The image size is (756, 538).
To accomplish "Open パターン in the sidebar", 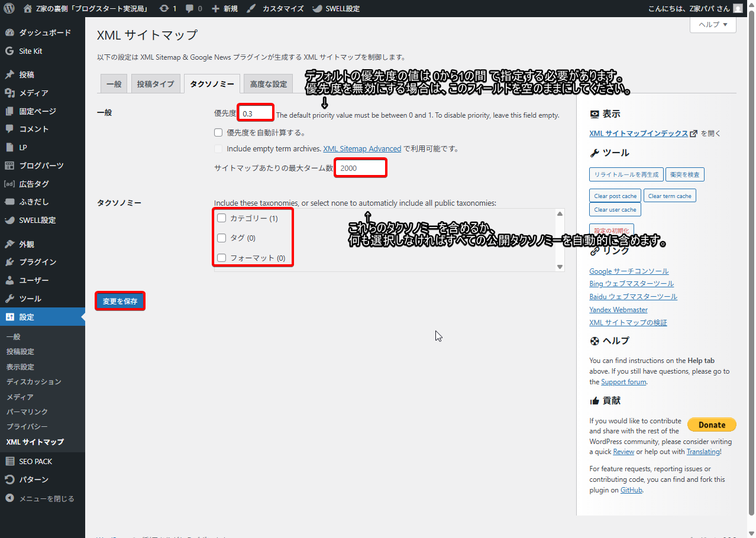I will [43, 479].
